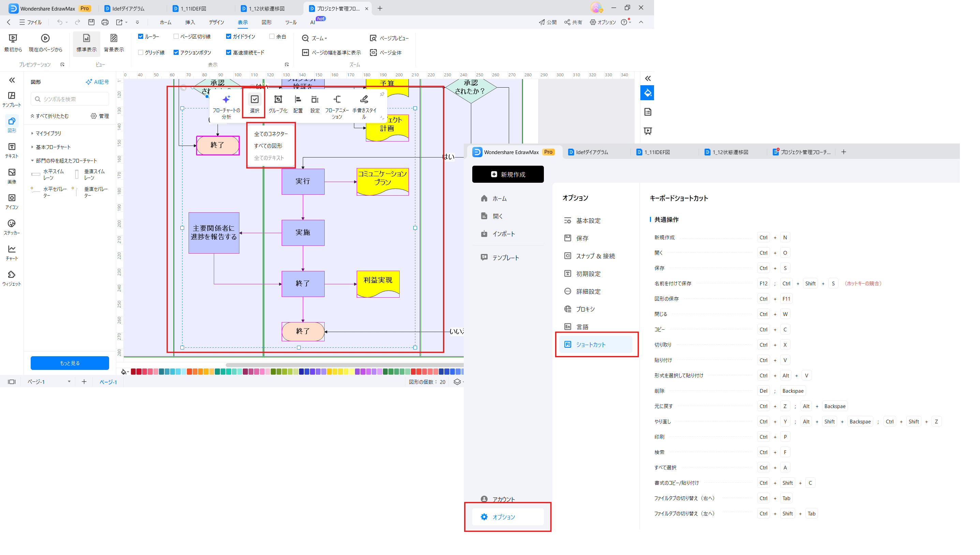Screen dimensions: 980x555
Task: Toggle Margins checkbox
Action: pos(272,36)
